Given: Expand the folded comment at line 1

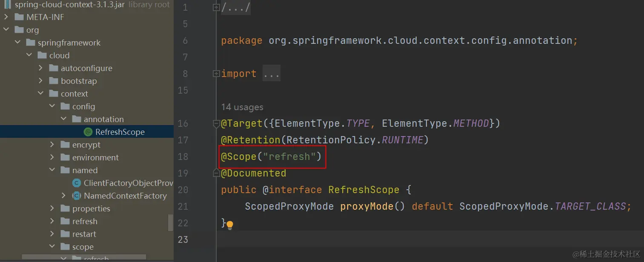Looking at the screenshot, I should point(216,7).
